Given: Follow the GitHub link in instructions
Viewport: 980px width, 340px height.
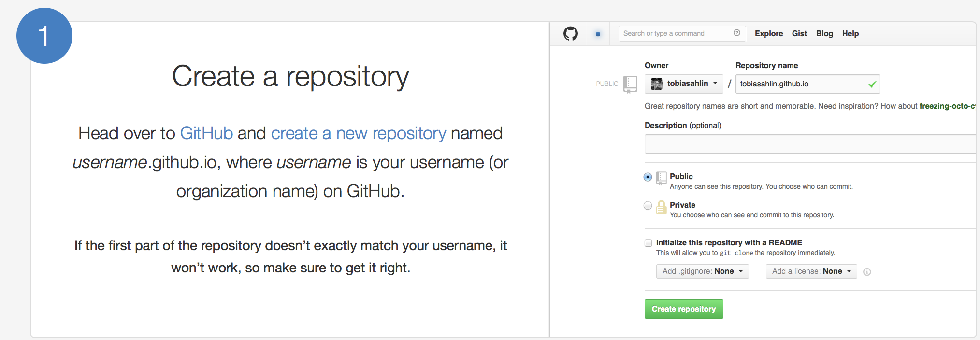Looking at the screenshot, I should tap(206, 133).
